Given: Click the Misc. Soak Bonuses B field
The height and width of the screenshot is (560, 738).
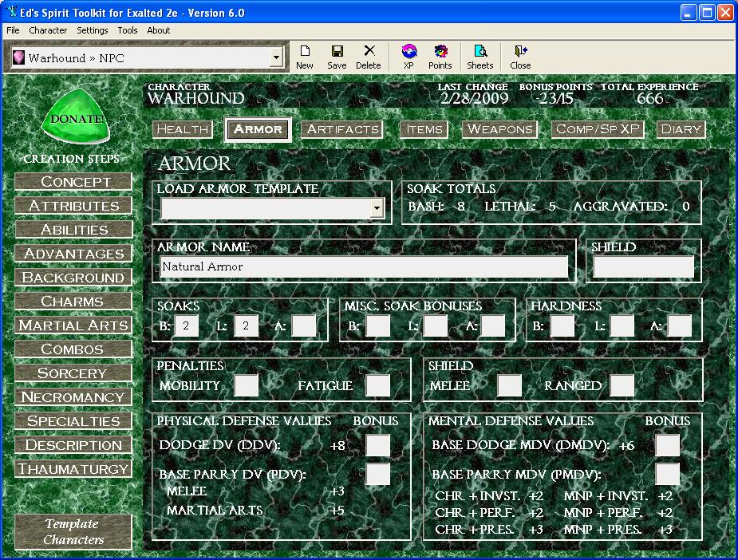Looking at the screenshot, I should (378, 325).
